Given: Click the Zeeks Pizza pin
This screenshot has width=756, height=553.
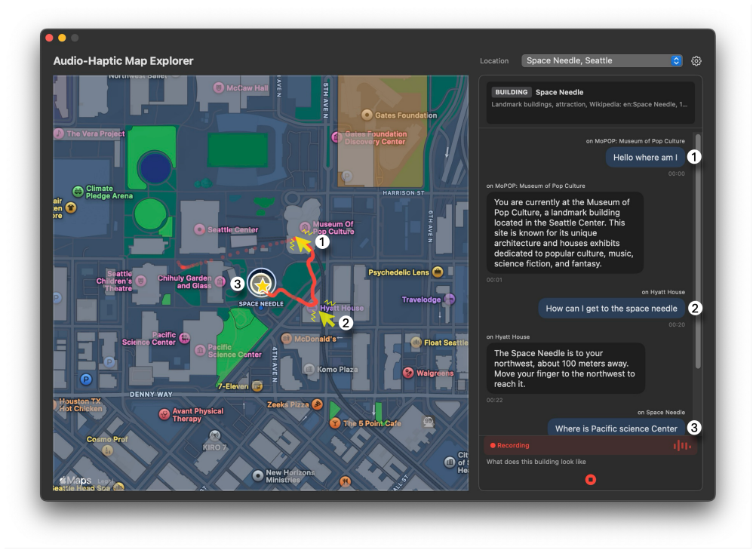Looking at the screenshot, I should [317, 404].
